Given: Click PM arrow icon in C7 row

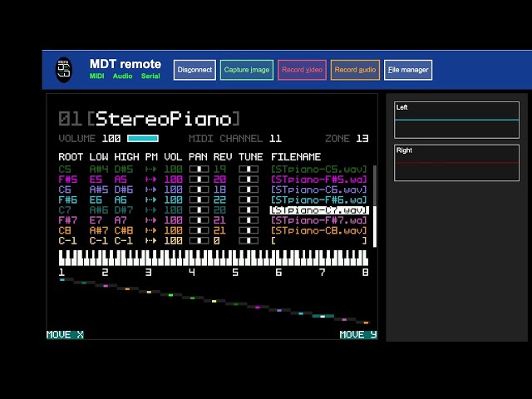Looking at the screenshot, I should pyautogui.click(x=151, y=209).
